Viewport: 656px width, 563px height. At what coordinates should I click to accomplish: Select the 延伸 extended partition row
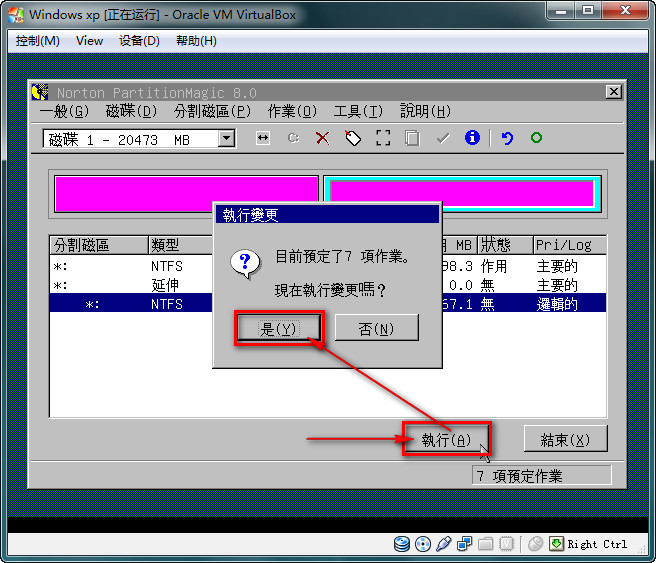[328, 285]
